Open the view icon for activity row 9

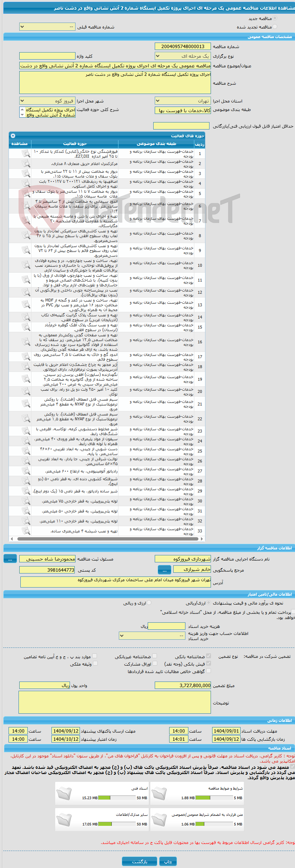click(x=26, y=250)
